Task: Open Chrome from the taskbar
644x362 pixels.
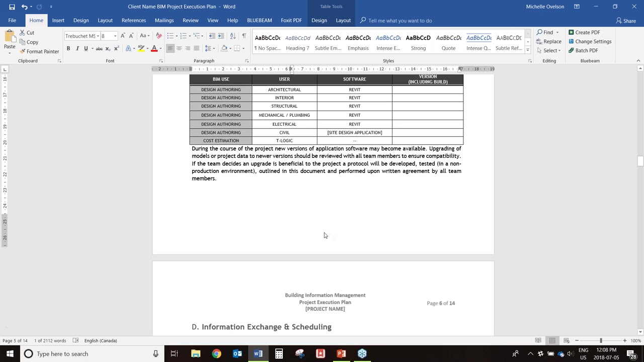Action: click(216, 353)
